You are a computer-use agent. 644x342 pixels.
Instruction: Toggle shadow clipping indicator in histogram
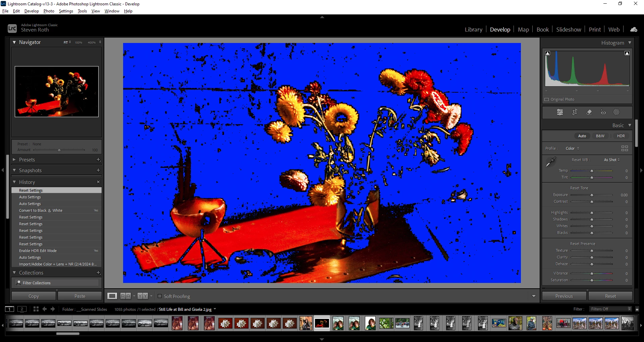[548, 53]
